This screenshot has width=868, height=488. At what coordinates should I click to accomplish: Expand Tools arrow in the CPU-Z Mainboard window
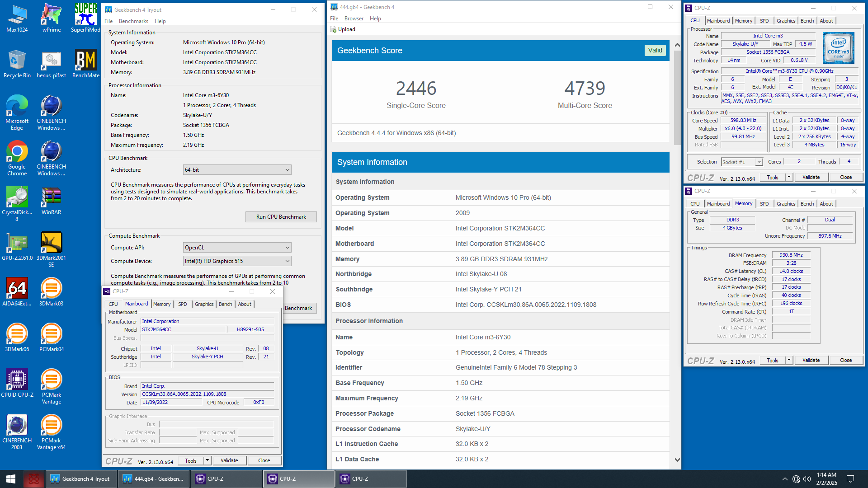pos(208,460)
